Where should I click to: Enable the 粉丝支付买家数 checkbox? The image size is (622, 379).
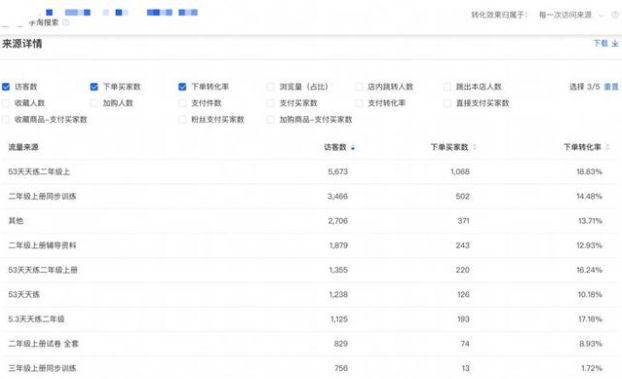(182, 119)
